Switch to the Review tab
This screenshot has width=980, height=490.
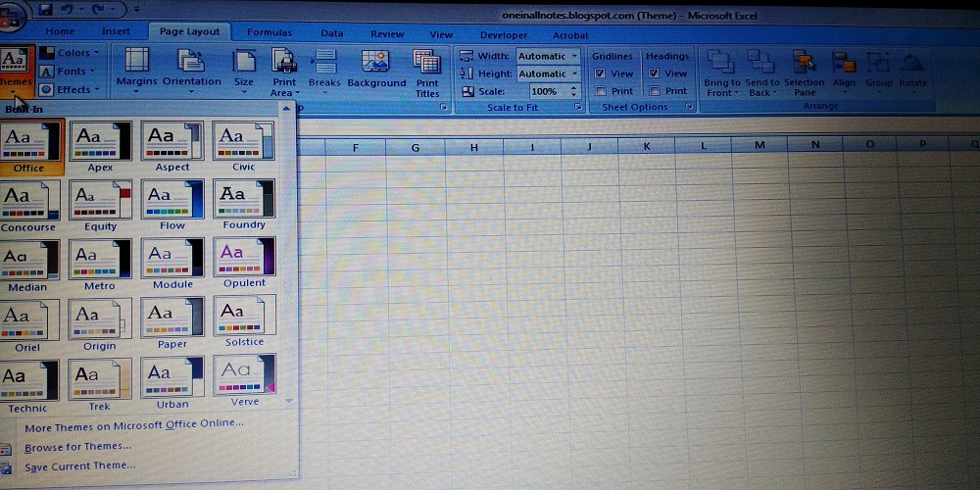[387, 33]
